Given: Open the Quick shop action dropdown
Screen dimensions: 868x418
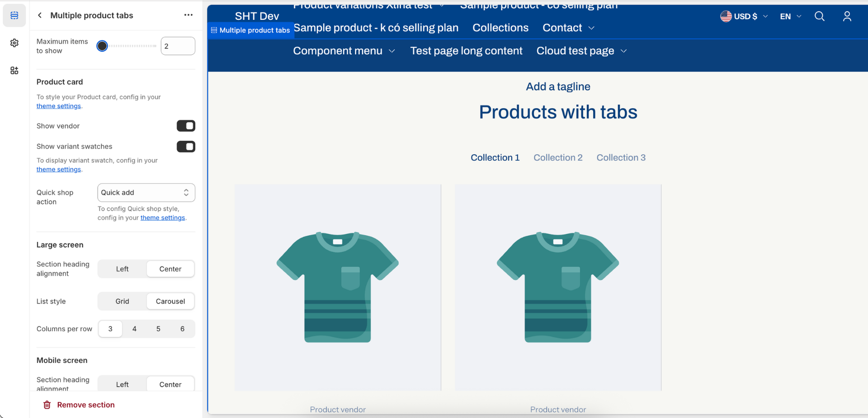Looking at the screenshot, I should tap(146, 193).
